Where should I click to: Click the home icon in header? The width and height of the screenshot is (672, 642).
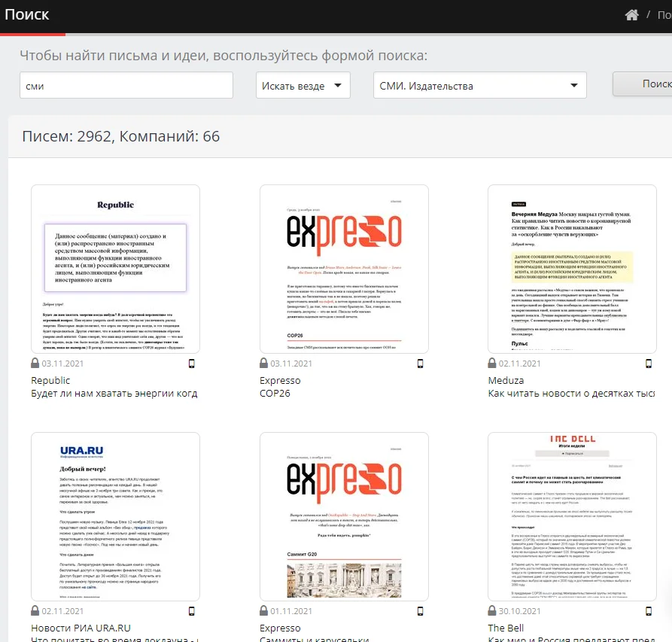click(632, 15)
